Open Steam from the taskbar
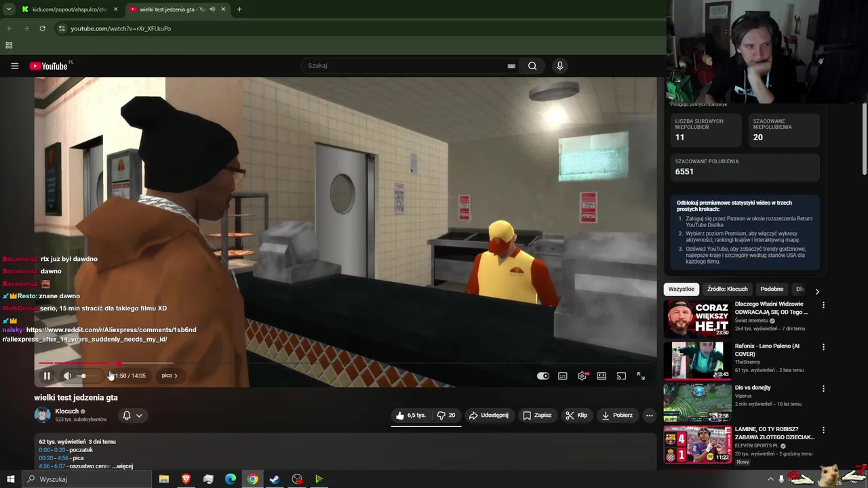 pos(275,479)
